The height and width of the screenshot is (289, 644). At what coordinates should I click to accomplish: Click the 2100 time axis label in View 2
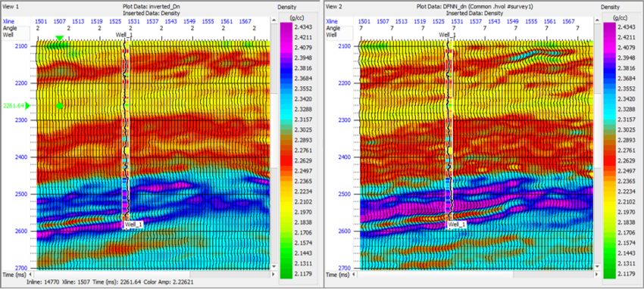pyautogui.click(x=344, y=46)
